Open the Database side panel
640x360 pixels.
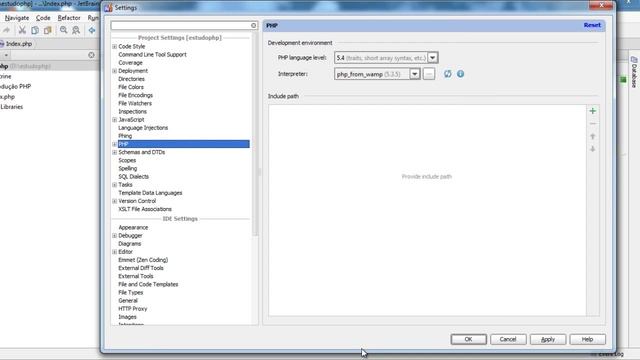pos(634,72)
